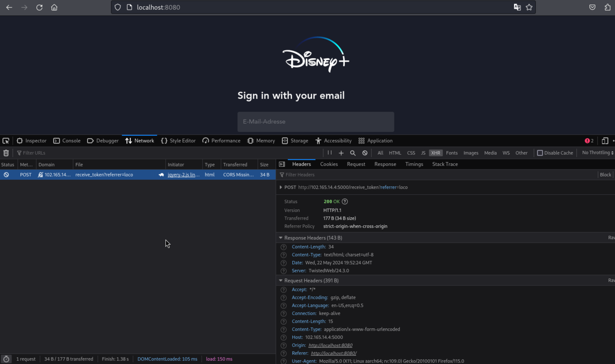Viewport: 615px width, 364px height.
Task: Open help icon beside Origin header
Action: (284, 345)
